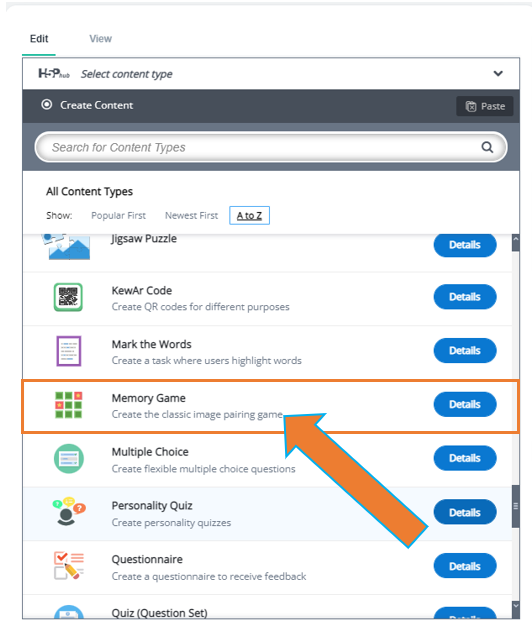Click the Personality Quiz icon
This screenshot has width=532, height=632.
(69, 511)
